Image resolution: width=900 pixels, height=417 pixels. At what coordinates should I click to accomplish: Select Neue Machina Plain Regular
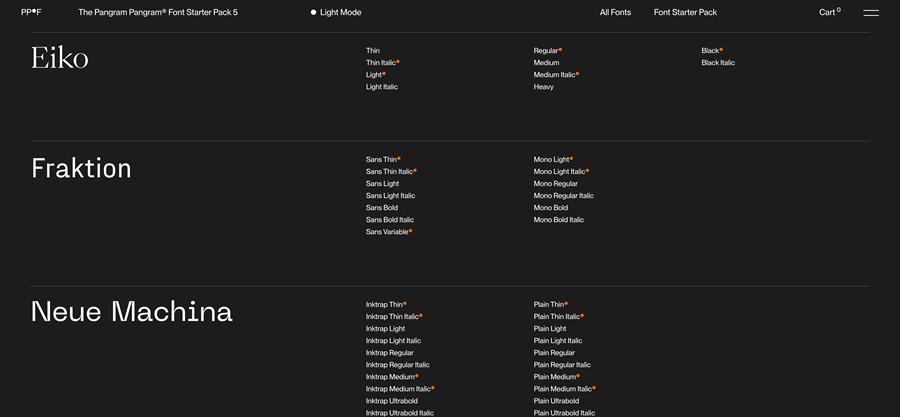[554, 353]
